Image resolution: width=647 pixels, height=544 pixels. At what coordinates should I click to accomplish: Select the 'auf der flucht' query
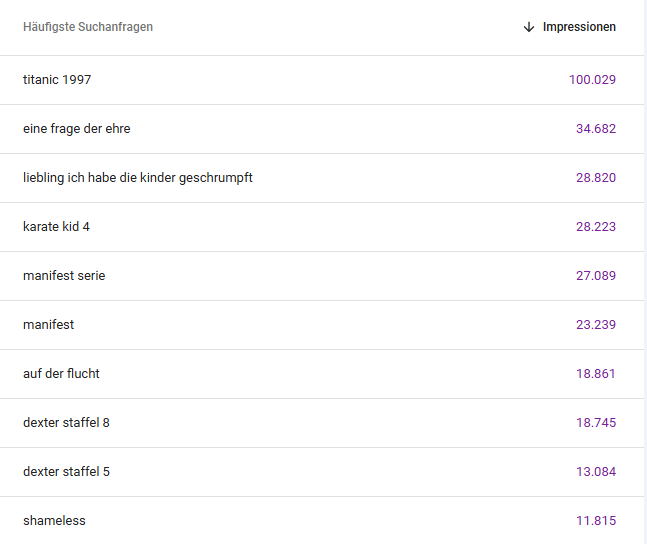(61, 373)
